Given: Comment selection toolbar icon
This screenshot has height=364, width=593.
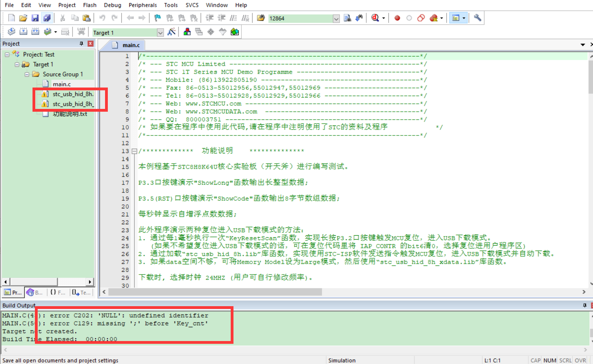Looking at the screenshot, I should [233, 18].
